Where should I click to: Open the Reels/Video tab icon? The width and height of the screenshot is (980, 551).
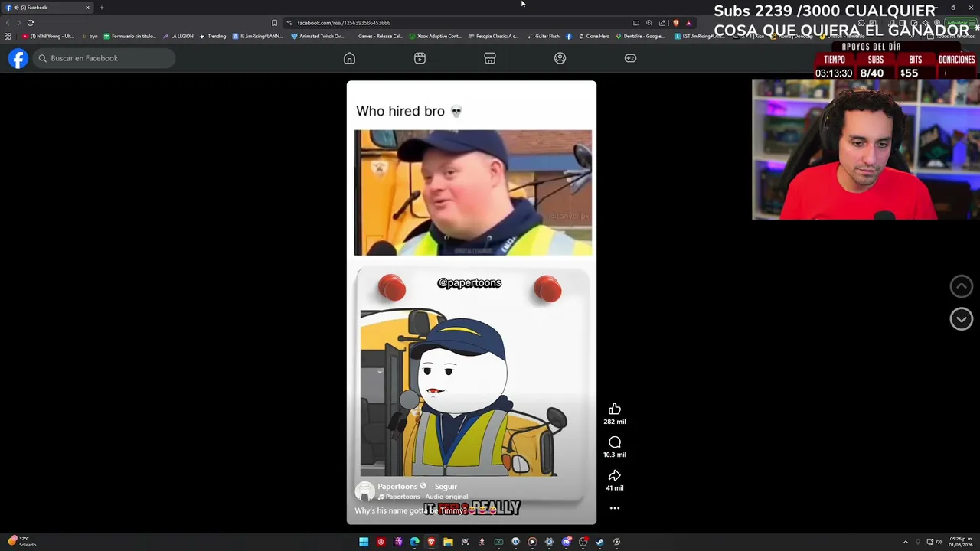coord(420,58)
